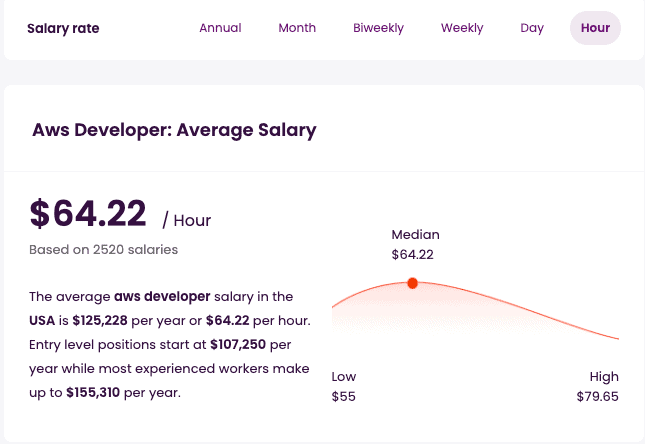
Task: Select the Day rate tab
Action: (532, 28)
